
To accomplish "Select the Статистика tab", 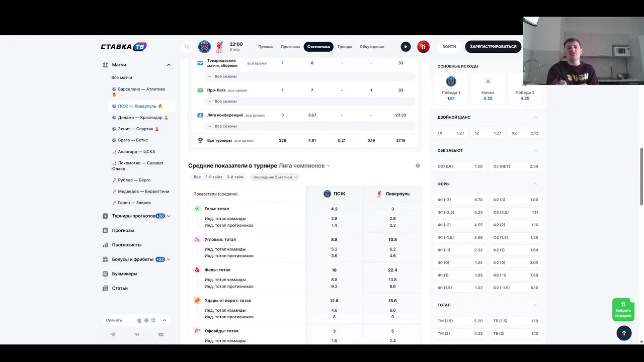I will pyautogui.click(x=318, y=47).
